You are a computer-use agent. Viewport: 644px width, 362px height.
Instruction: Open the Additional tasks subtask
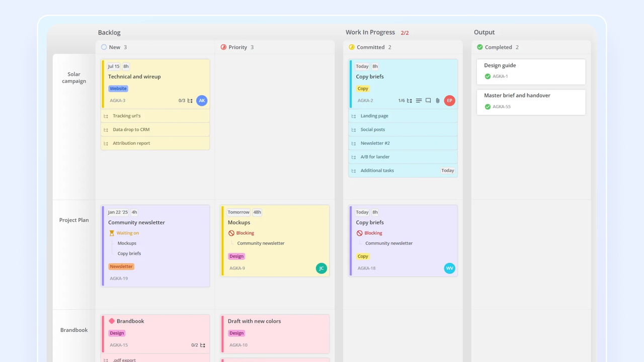coord(403,170)
